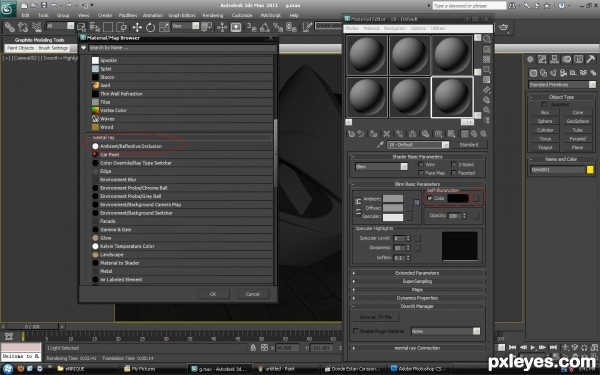Expand the Dynamics Properties rollout

(417, 298)
